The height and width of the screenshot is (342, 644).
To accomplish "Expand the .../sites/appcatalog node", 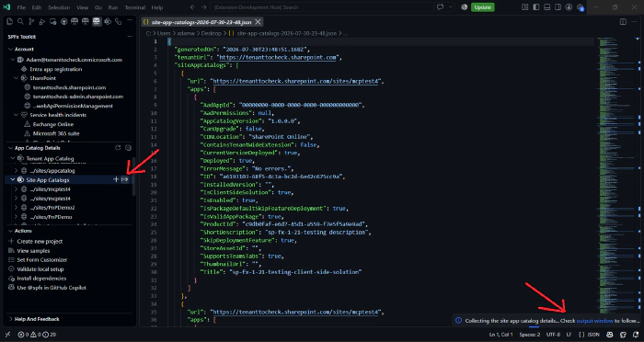I will [17, 170].
